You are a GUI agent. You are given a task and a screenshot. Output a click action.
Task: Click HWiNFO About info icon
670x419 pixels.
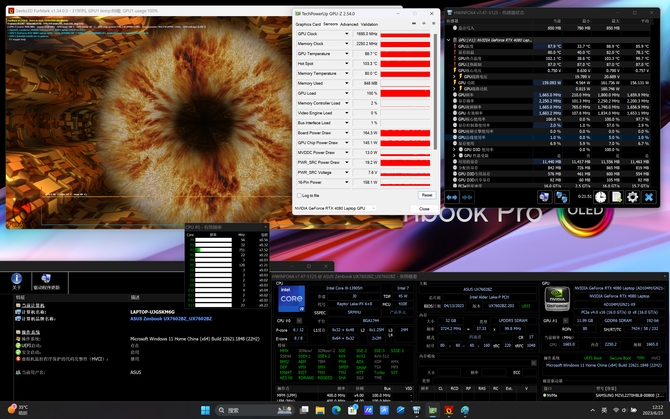point(16,281)
